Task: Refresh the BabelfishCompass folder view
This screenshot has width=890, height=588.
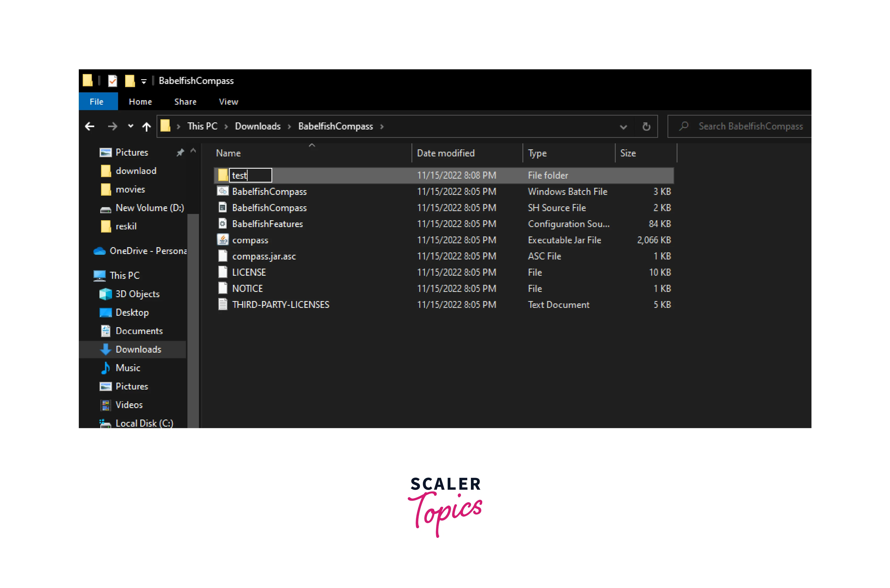Action: 646,126
